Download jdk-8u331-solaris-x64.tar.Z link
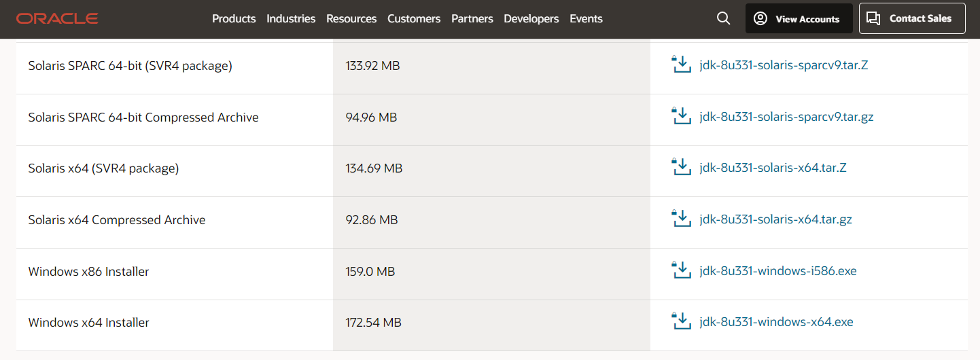This screenshot has width=980, height=360. [773, 168]
